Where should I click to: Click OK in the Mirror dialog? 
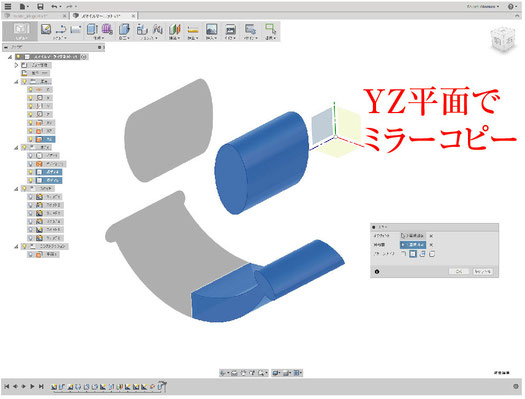click(459, 271)
